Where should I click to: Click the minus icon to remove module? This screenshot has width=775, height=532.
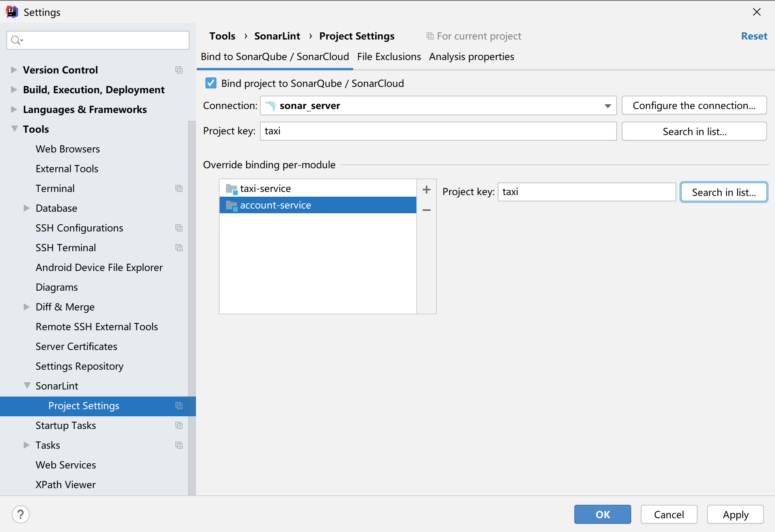pos(426,210)
